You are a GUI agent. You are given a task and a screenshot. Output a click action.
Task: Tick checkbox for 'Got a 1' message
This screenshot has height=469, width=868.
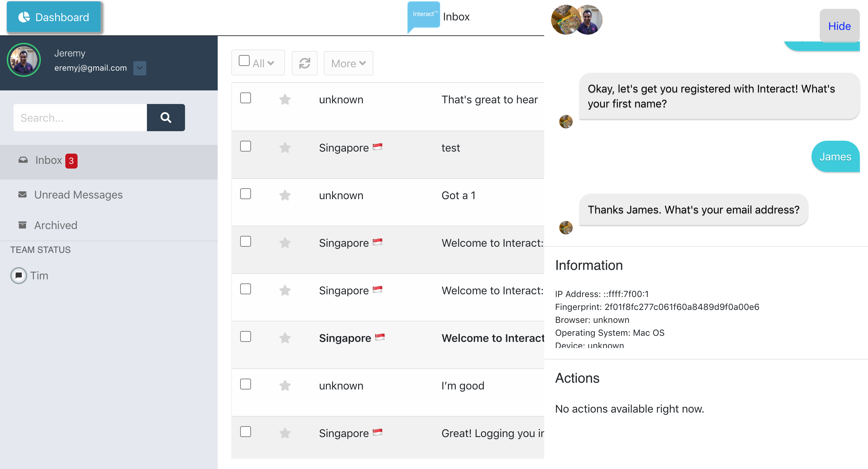click(245, 194)
